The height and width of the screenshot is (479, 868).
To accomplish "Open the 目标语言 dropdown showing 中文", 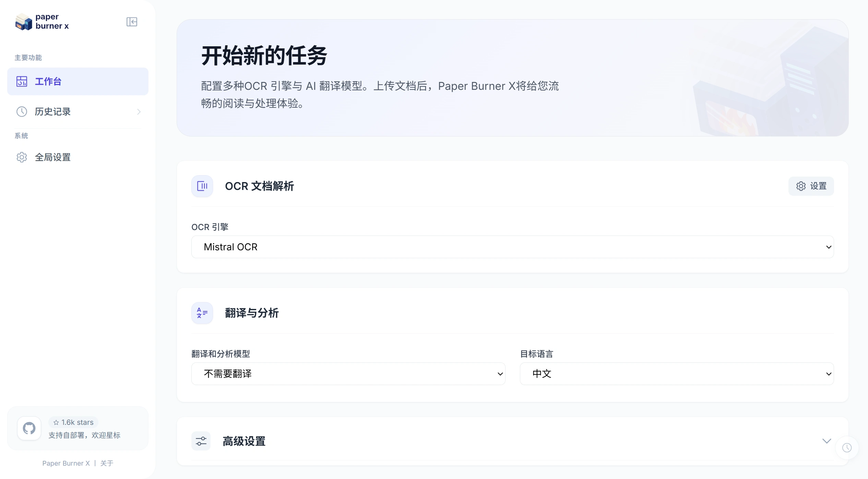I will 677,373.
